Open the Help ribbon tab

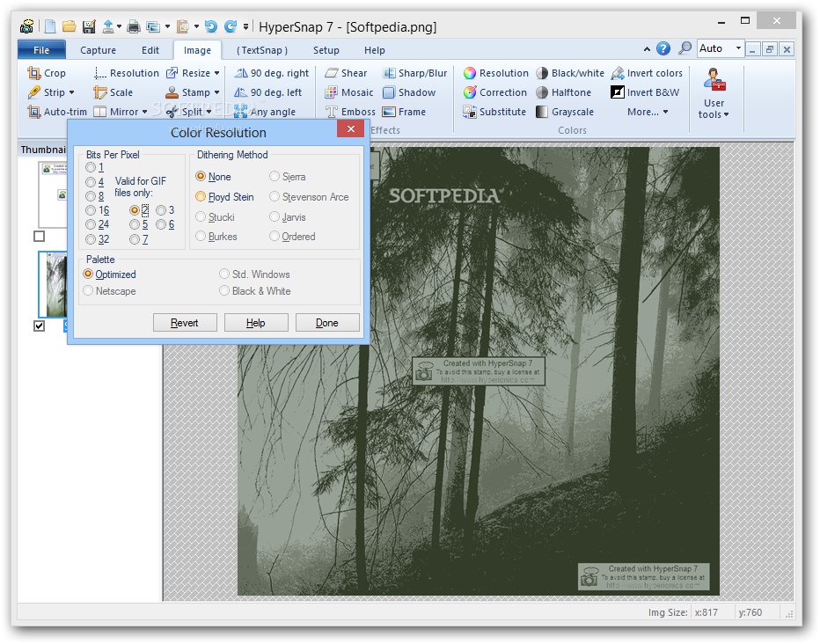click(375, 50)
